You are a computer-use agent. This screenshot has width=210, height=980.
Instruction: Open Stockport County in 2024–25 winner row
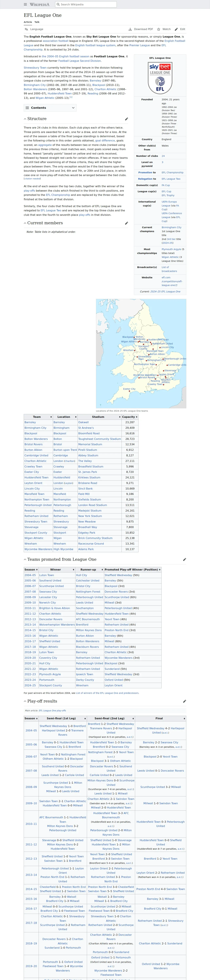[x=50, y=686]
